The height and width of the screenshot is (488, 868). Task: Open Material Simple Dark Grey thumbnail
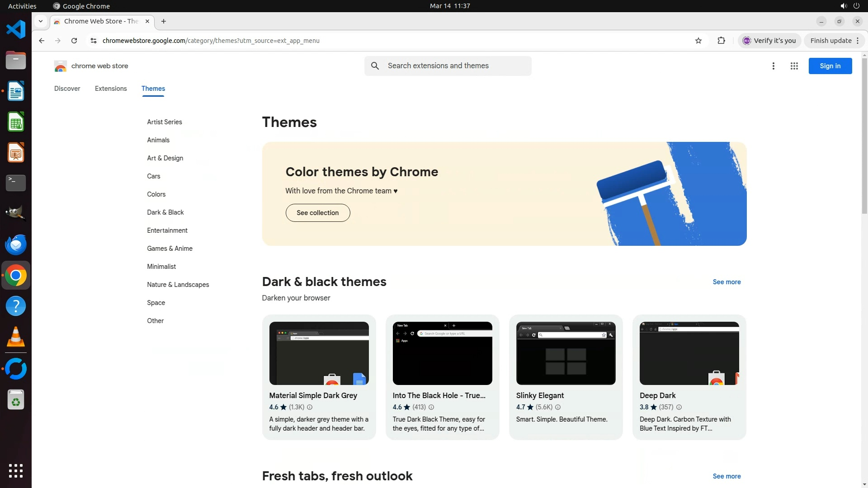319,353
